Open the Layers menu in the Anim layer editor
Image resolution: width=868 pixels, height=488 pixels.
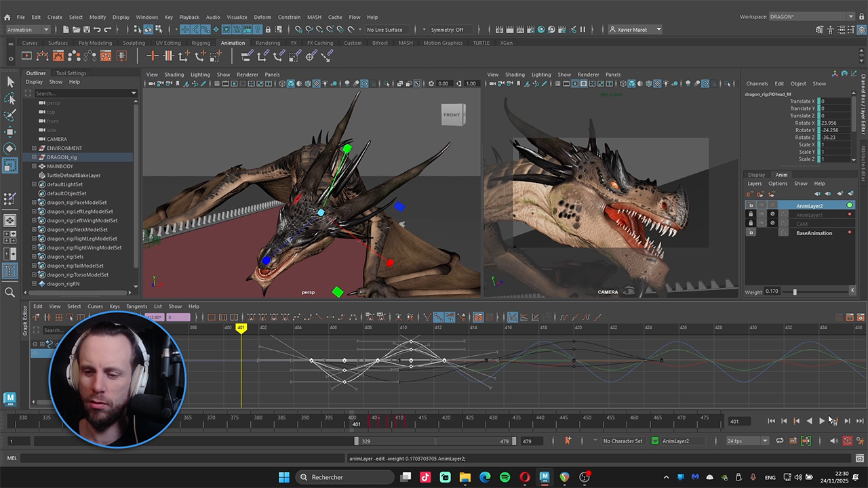755,184
